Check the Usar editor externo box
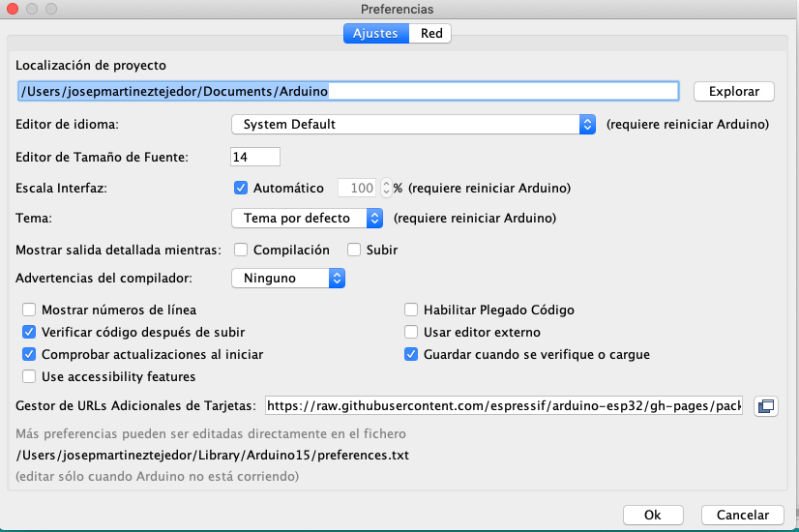Viewport: 799px width, 532px height. pyautogui.click(x=411, y=332)
